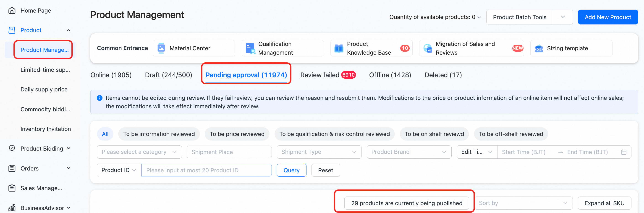644x213 pixels.
Task: Click the Product bag icon in sidebar
Action: tap(12, 30)
